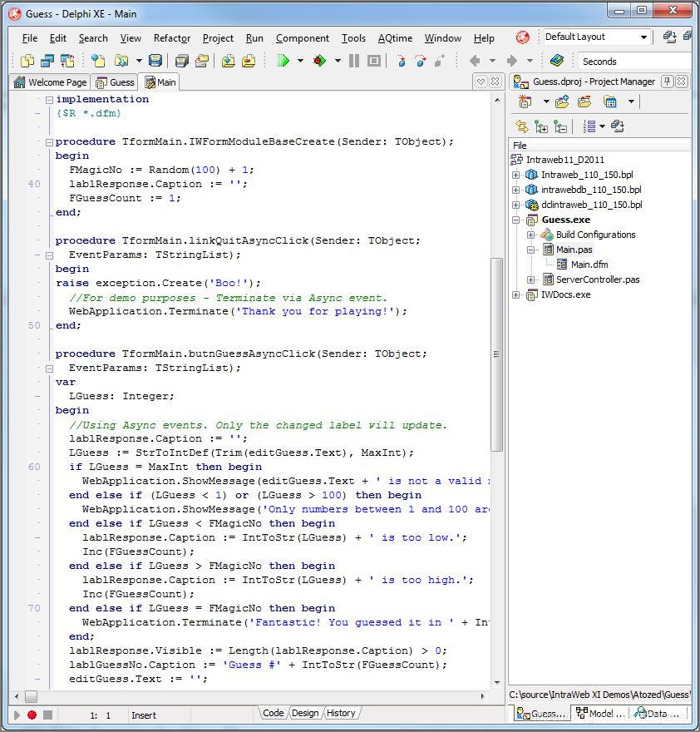700x732 pixels.
Task: Expand the Intraweb_110_150.bpl tree node
Action: pyautogui.click(x=515, y=175)
